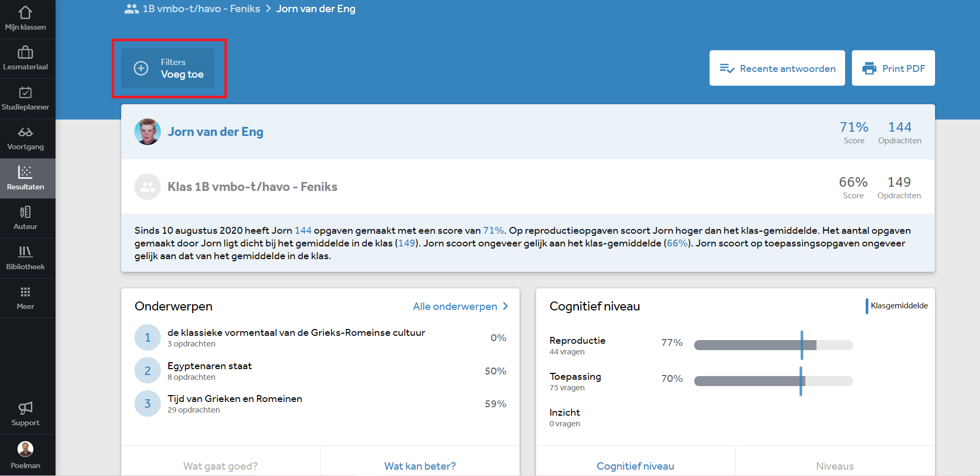The height and width of the screenshot is (476, 980).
Task: Click 0% score for topic 1
Action: coord(498,337)
